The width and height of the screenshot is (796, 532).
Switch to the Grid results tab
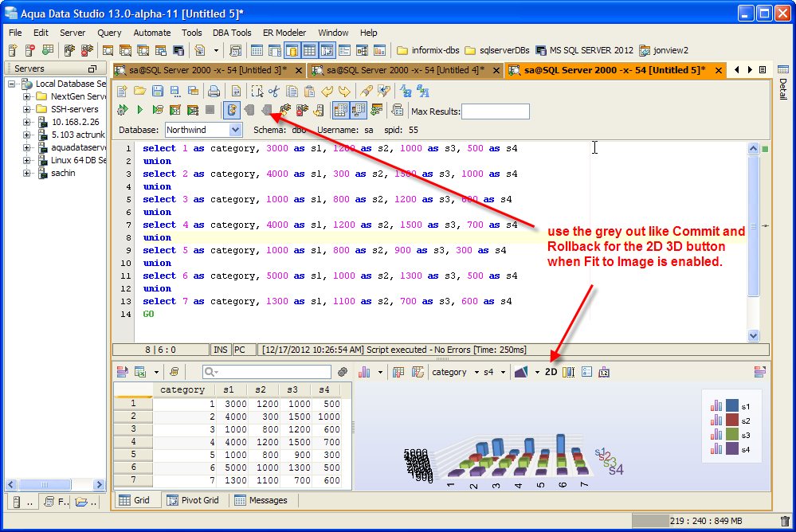point(135,500)
